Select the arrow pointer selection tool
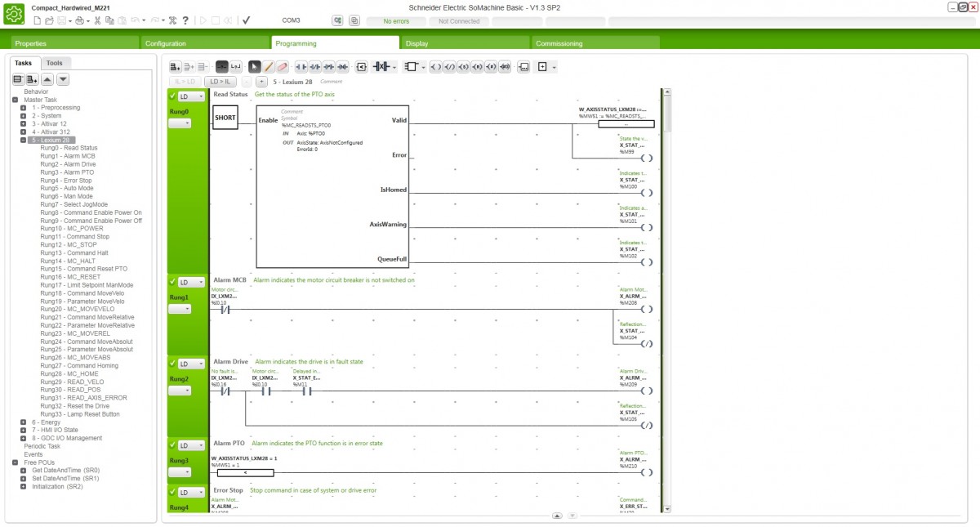The width and height of the screenshot is (980, 527). coord(255,67)
